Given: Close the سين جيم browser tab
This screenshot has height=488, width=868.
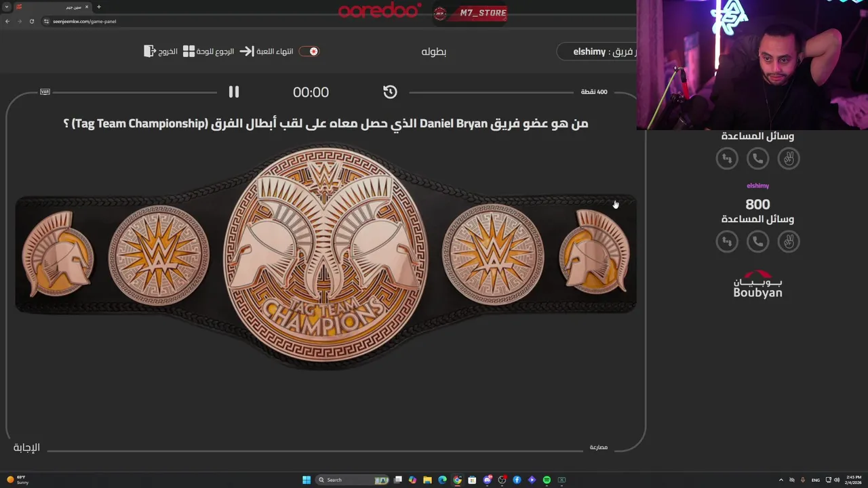Looking at the screenshot, I should [87, 7].
